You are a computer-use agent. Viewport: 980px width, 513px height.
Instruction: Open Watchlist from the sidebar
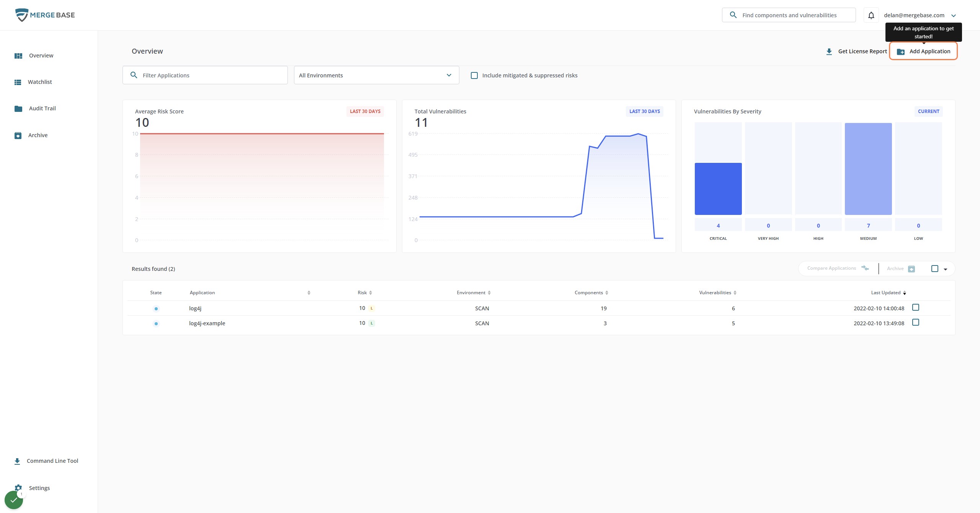point(40,82)
